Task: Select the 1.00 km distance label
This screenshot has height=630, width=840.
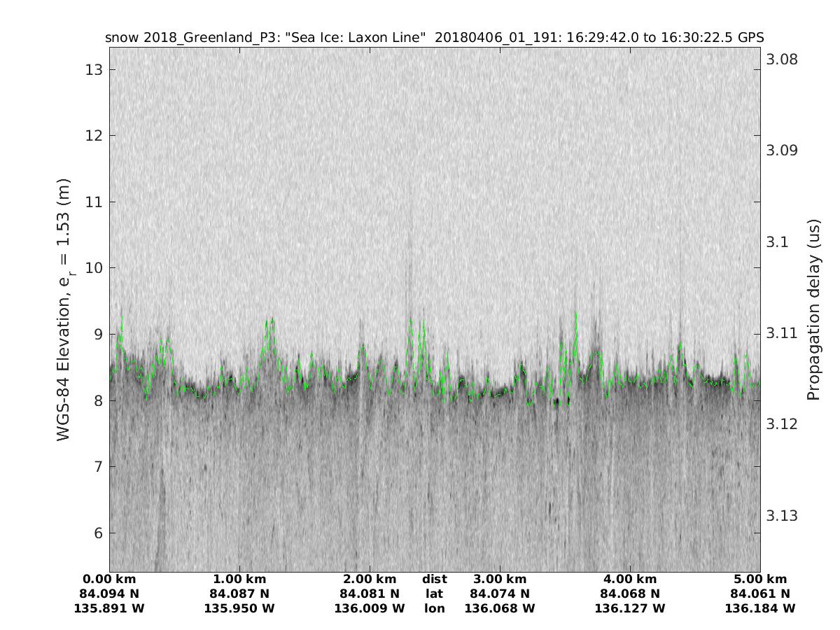Action: 239,580
